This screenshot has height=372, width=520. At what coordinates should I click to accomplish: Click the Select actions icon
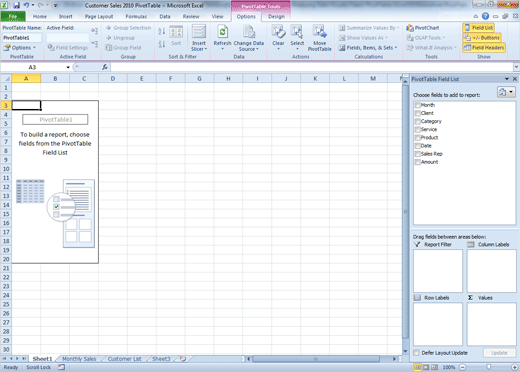[x=297, y=38]
